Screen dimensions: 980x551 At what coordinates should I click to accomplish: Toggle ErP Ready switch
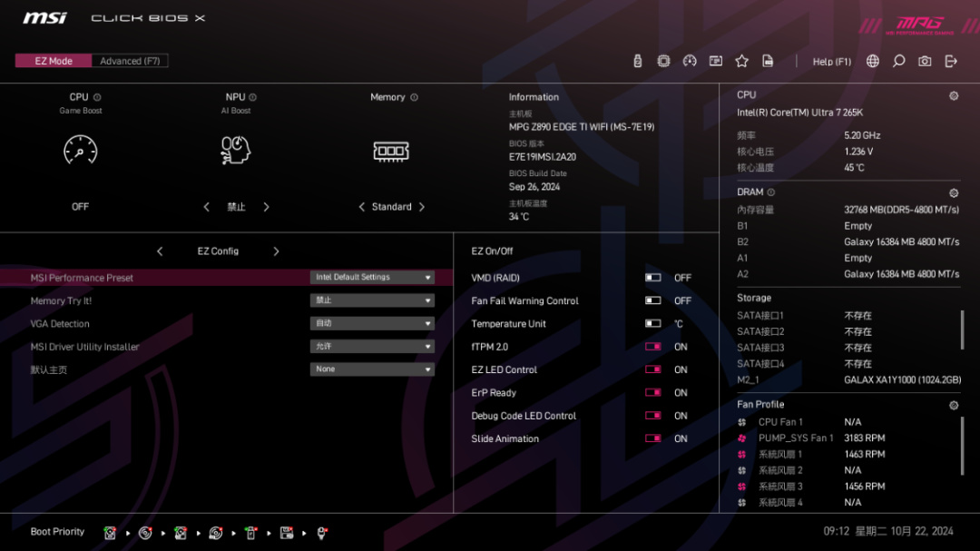[x=653, y=393]
